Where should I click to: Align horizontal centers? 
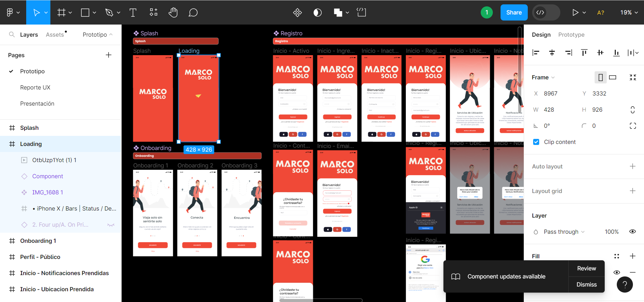point(552,52)
